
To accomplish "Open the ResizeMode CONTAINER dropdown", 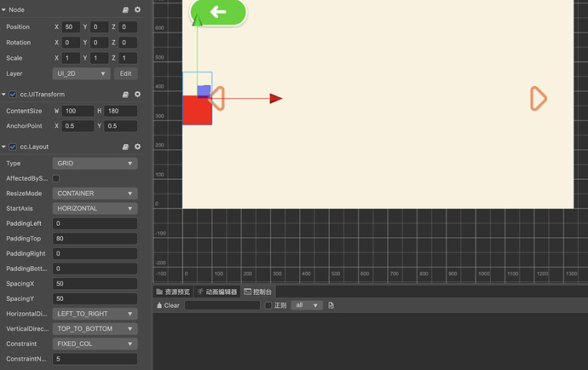I will click(95, 194).
